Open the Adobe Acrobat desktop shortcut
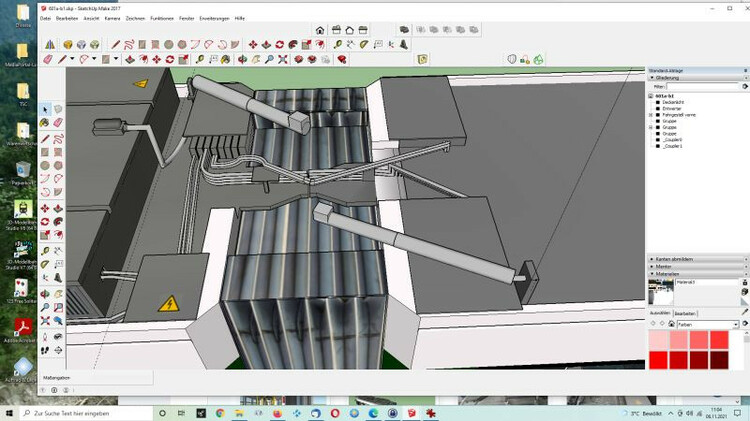This screenshot has width=750, height=421. tap(22, 330)
